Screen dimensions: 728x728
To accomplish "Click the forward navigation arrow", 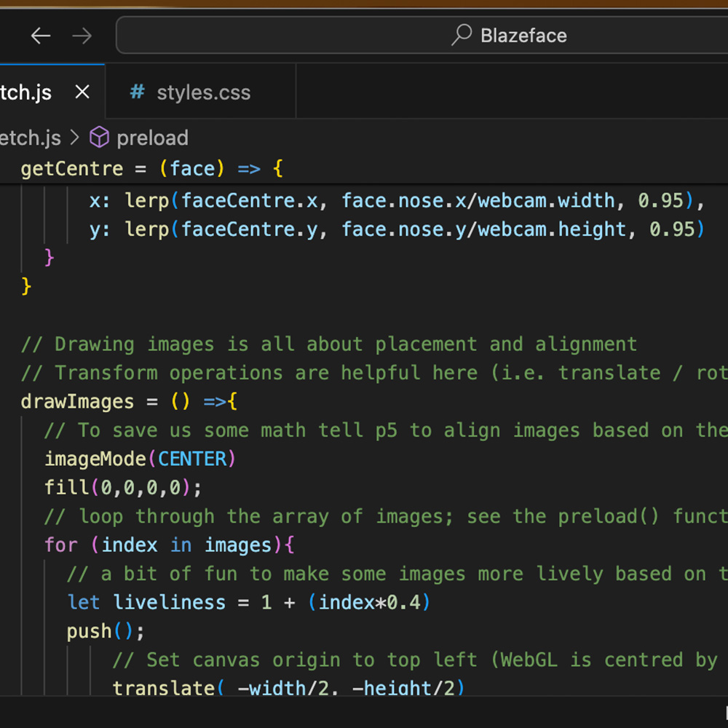I will click(x=82, y=35).
